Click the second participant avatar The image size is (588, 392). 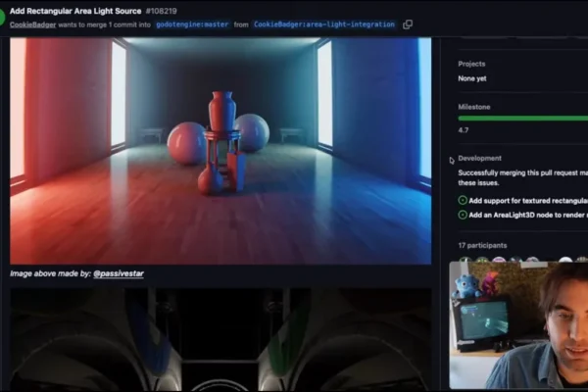click(481, 261)
